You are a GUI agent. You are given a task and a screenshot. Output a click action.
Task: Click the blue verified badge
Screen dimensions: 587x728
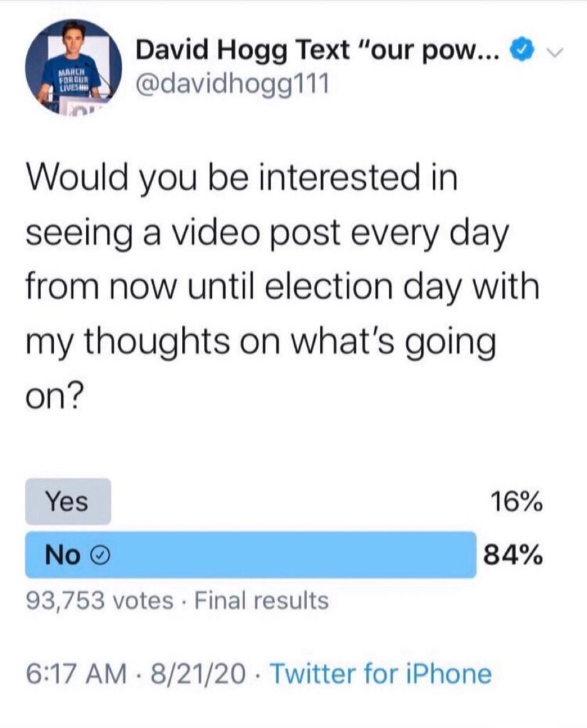point(523,53)
